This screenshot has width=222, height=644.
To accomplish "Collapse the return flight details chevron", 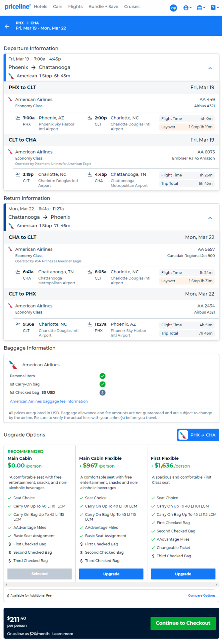I will (x=210, y=218).
